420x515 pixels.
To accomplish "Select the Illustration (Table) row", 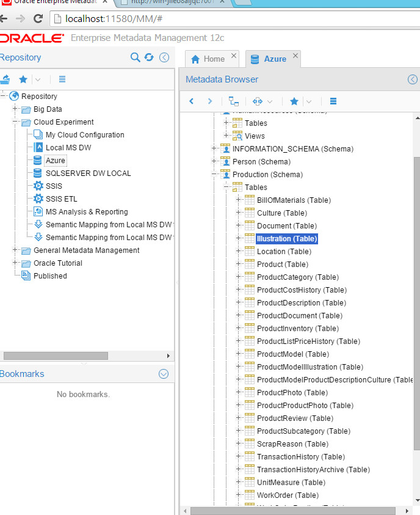I will point(287,239).
